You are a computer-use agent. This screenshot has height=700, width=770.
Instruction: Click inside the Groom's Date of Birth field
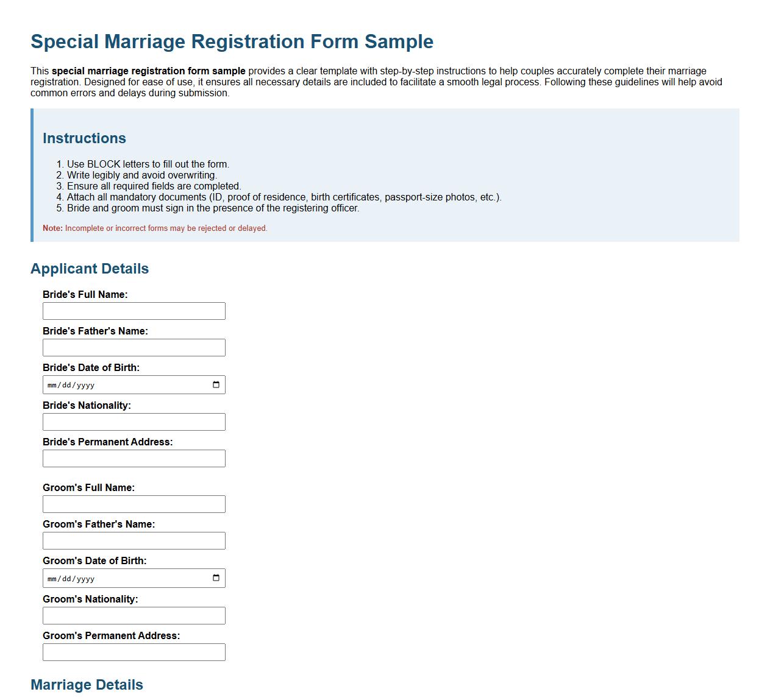tap(122, 578)
